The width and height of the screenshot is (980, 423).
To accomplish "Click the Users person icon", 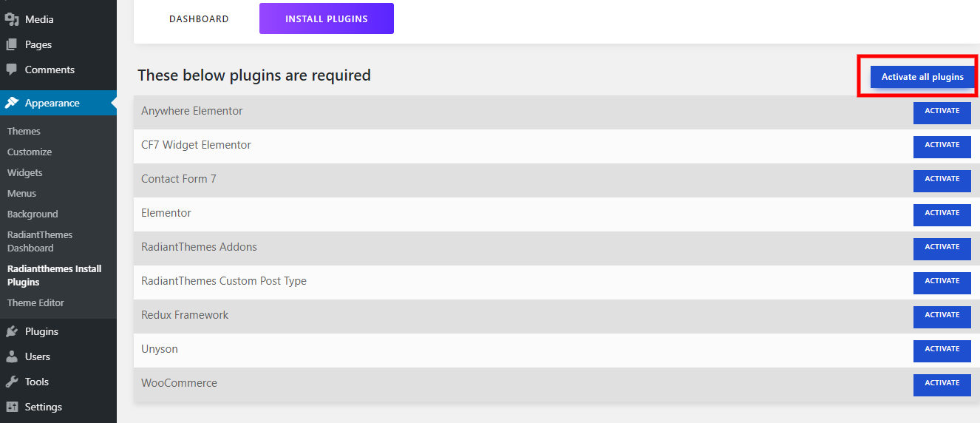I will click(x=12, y=356).
